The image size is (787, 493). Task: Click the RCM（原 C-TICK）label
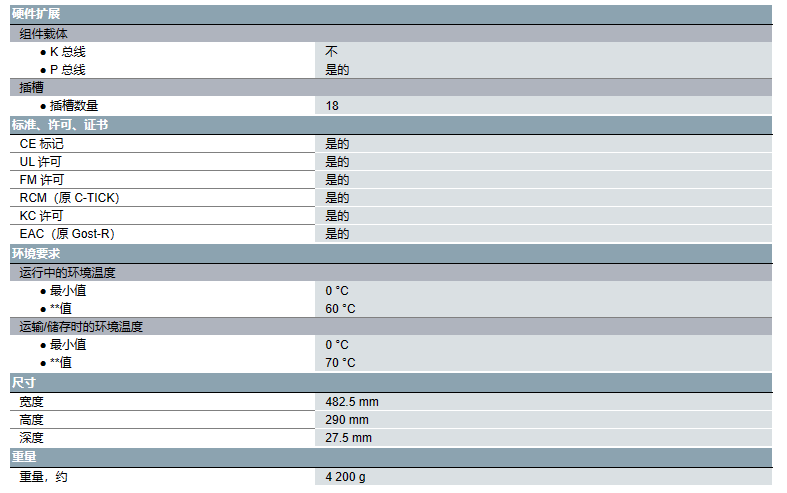coord(69,198)
